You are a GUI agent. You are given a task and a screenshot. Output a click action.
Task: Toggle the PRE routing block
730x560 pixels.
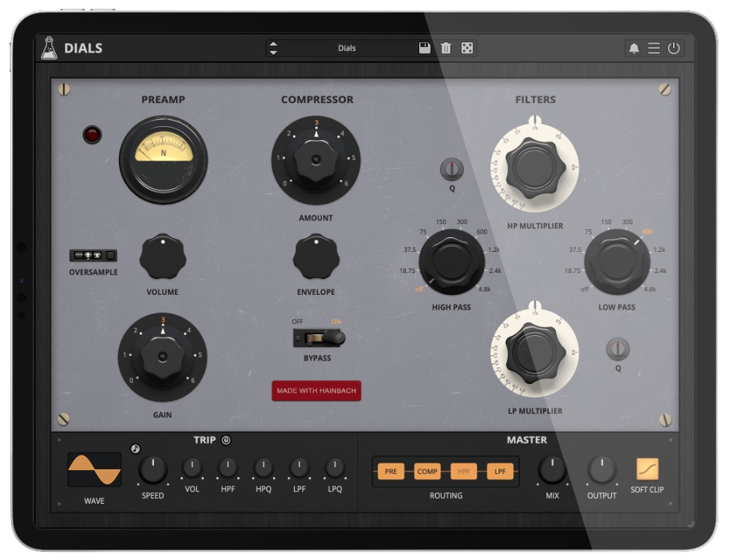pyautogui.click(x=391, y=472)
